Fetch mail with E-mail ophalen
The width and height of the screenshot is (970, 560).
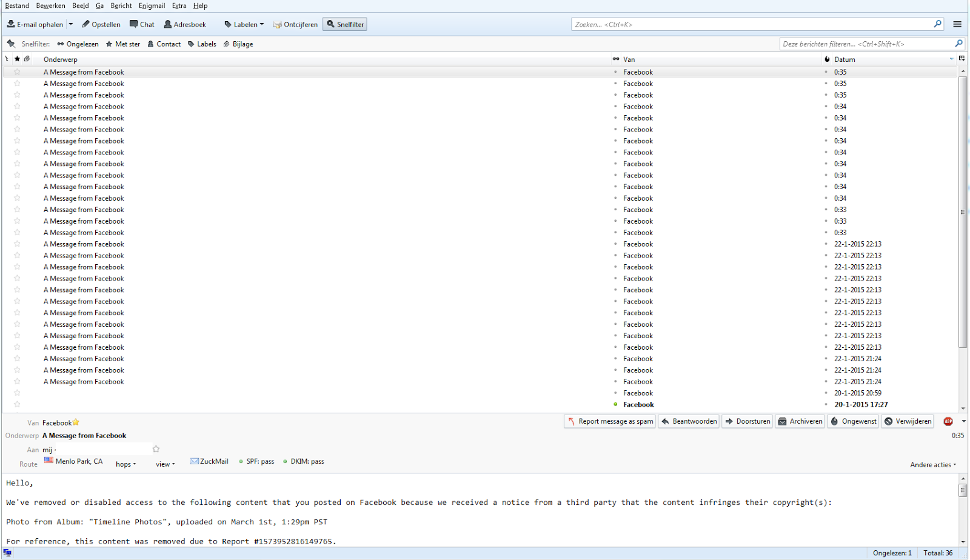[35, 24]
